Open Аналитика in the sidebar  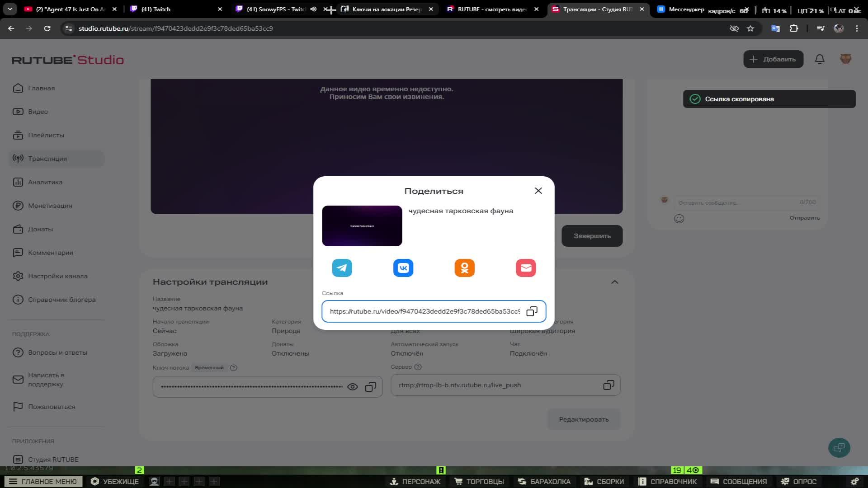coord(45,182)
